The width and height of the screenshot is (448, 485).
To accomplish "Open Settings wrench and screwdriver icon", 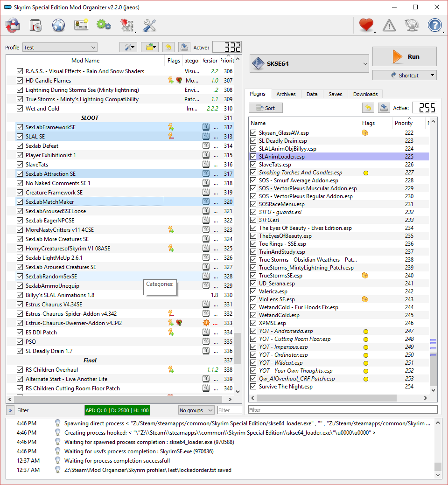I will click(149, 25).
